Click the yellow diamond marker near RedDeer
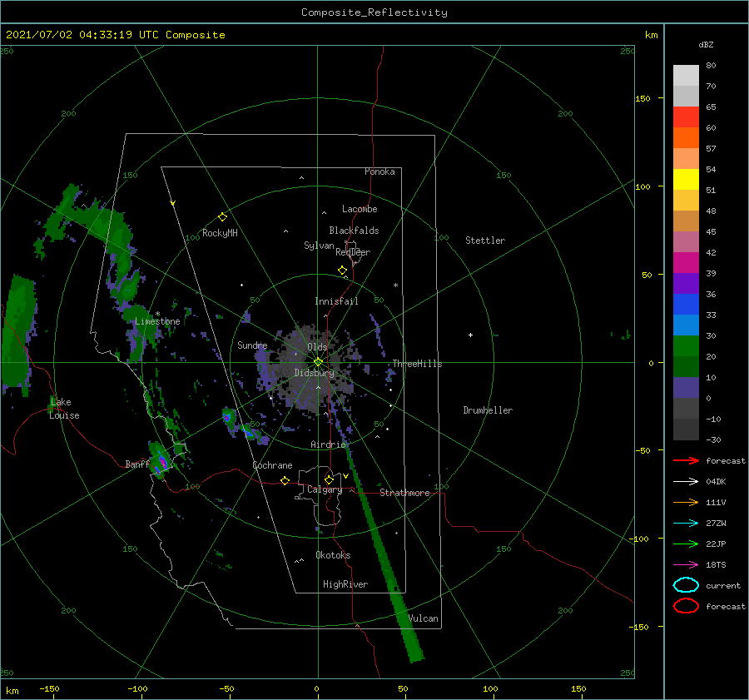The height and width of the screenshot is (700, 749). (343, 271)
